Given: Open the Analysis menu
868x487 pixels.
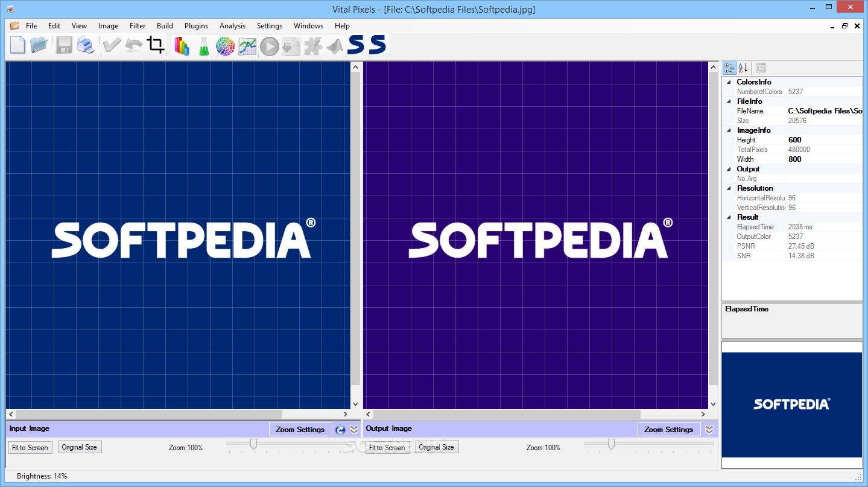Looking at the screenshot, I should point(232,26).
